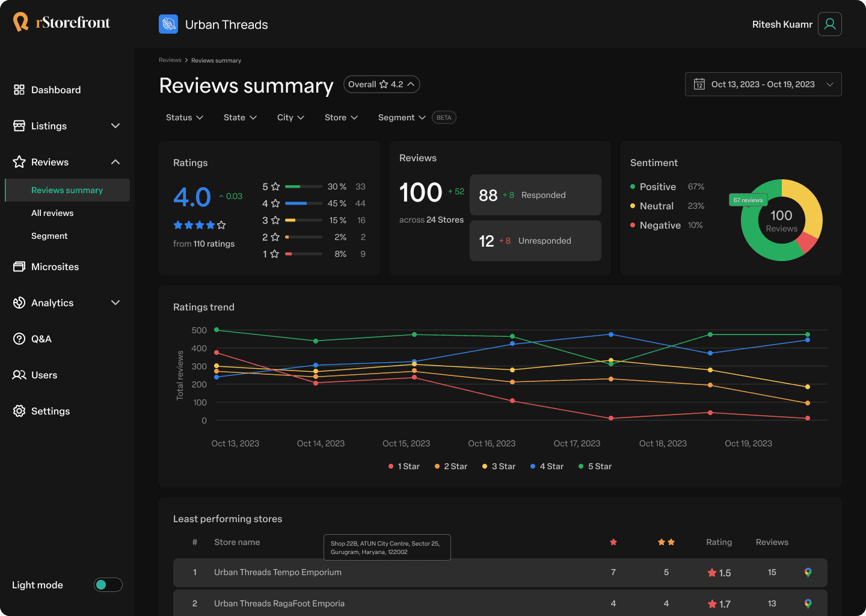Open the date range Oct 13 - Oct 19 dropdown

(x=763, y=84)
